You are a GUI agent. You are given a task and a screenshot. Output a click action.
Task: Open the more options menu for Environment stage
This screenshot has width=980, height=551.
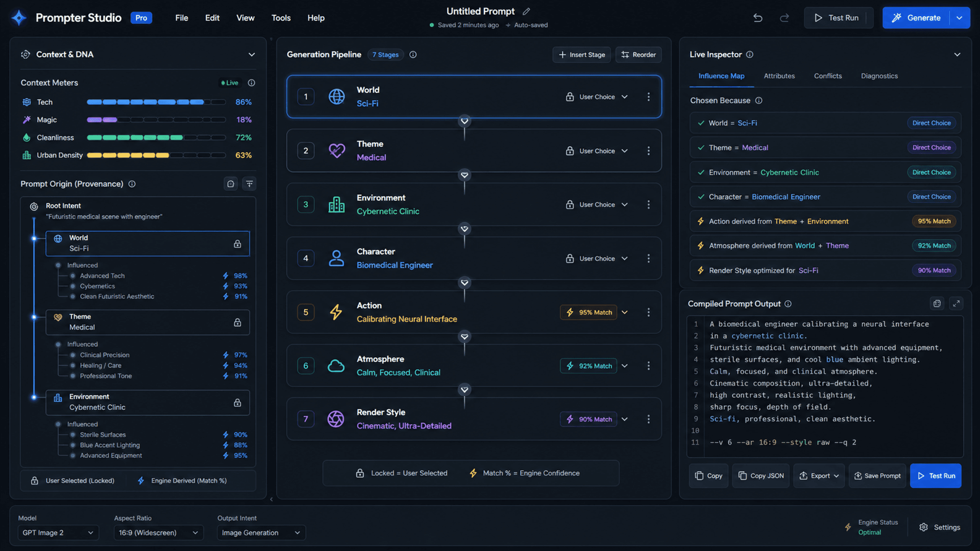[x=648, y=204]
